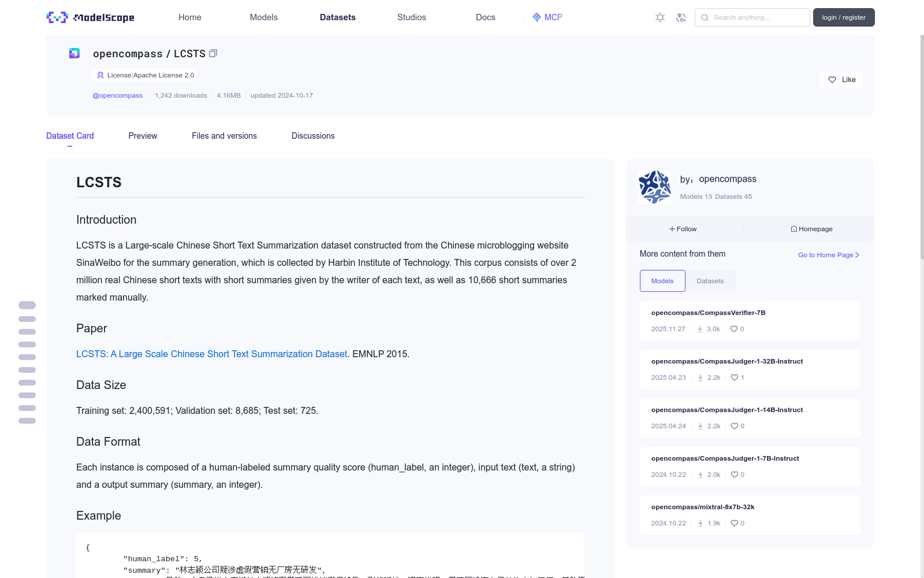Click the page vertical scrollbar

click(x=922, y=147)
